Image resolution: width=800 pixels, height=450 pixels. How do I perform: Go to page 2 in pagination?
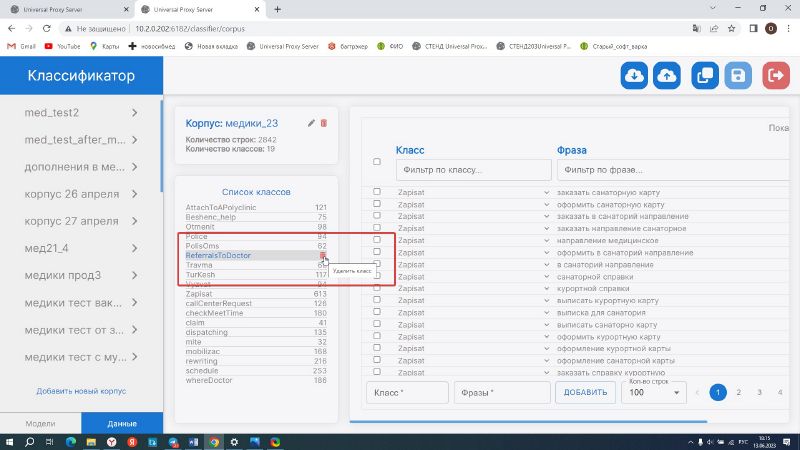(738, 393)
